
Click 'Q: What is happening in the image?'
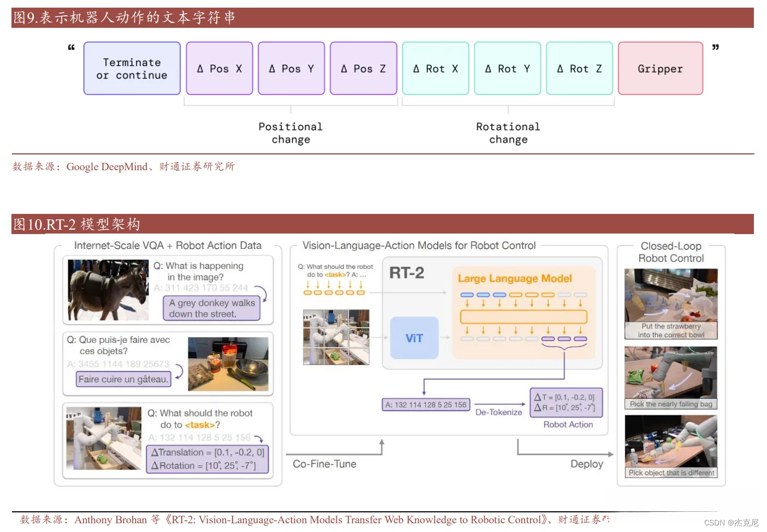click(198, 271)
